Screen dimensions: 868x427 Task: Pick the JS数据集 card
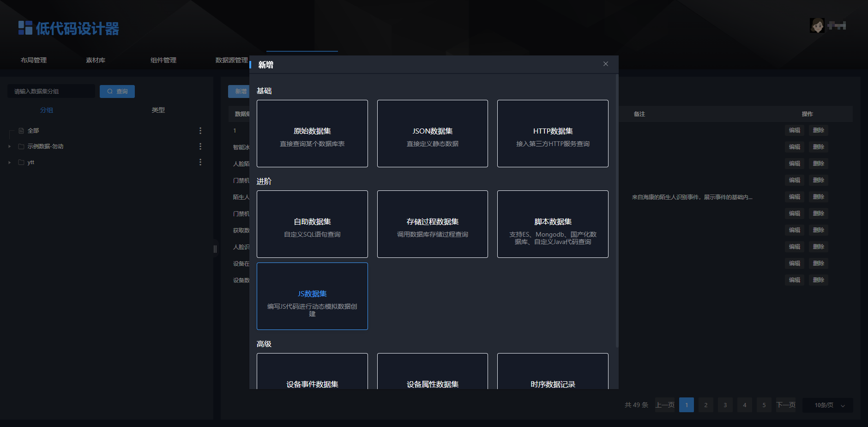tap(312, 296)
